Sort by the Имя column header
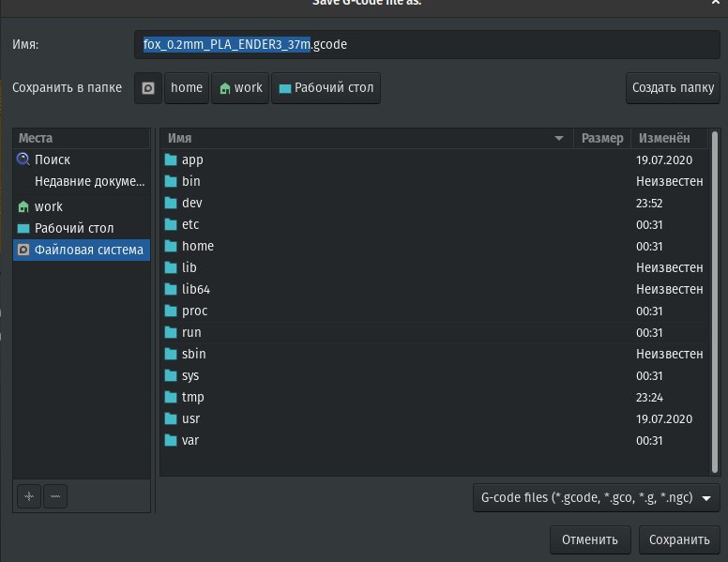 point(367,139)
